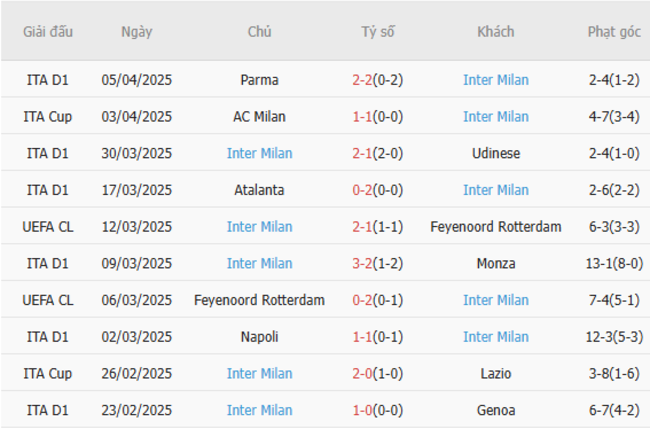The image size is (650, 437).
Task: Select the "Tỷ số" score column header
Action: [377, 32]
